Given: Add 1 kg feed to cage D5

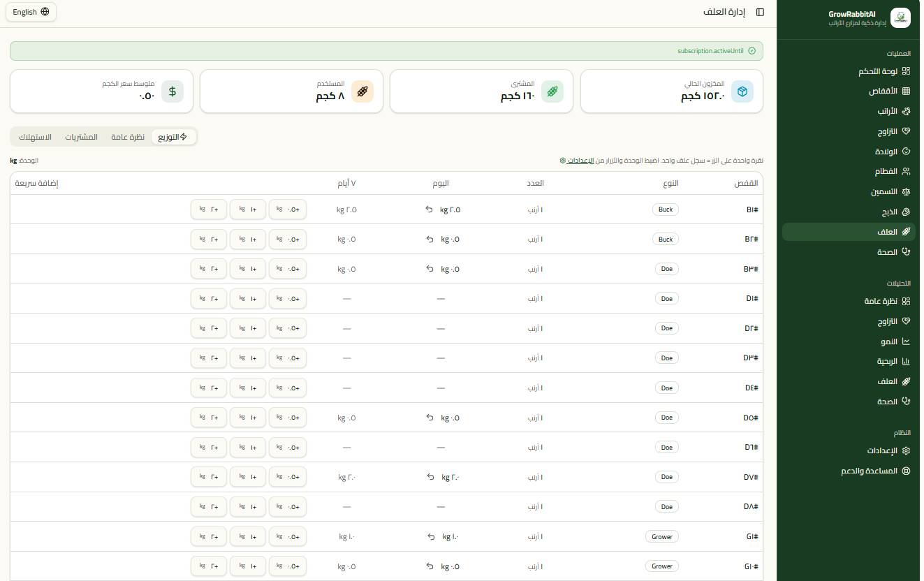Looking at the screenshot, I should pyautogui.click(x=248, y=418).
